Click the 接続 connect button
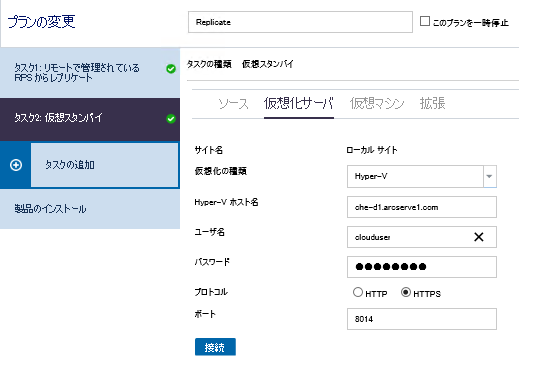Image resolution: width=544 pixels, height=365 pixels. (215, 347)
